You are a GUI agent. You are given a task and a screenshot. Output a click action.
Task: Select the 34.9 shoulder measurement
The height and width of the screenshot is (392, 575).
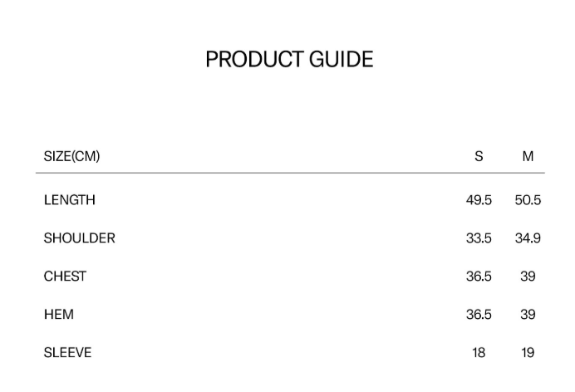point(528,238)
